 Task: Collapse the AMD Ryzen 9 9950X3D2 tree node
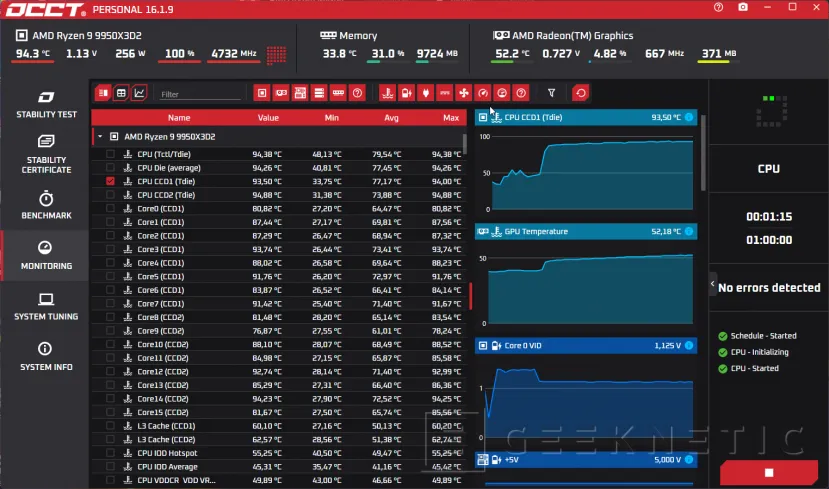click(100, 136)
